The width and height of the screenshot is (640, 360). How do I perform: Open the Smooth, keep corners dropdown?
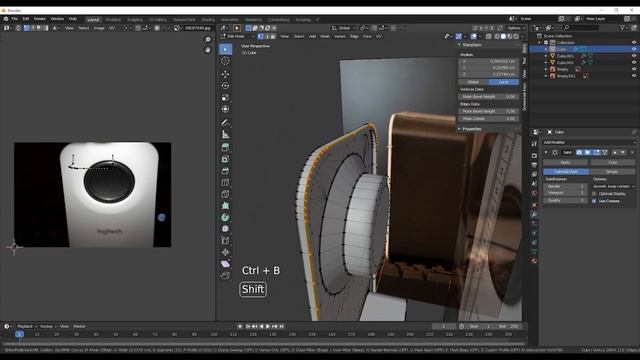coord(614,186)
